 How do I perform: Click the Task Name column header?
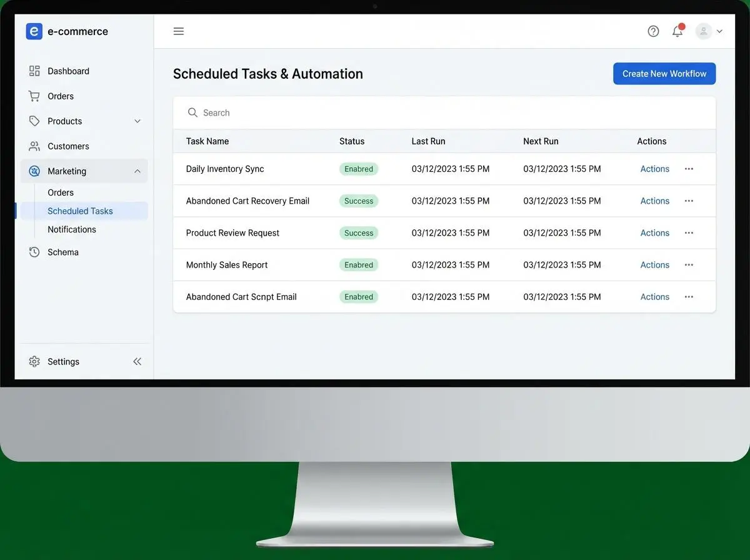(x=207, y=141)
